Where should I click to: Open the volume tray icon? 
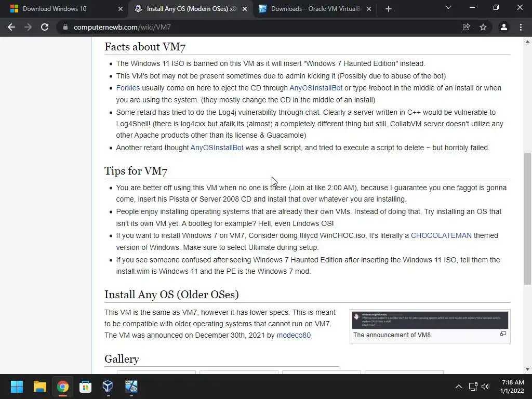485,387
